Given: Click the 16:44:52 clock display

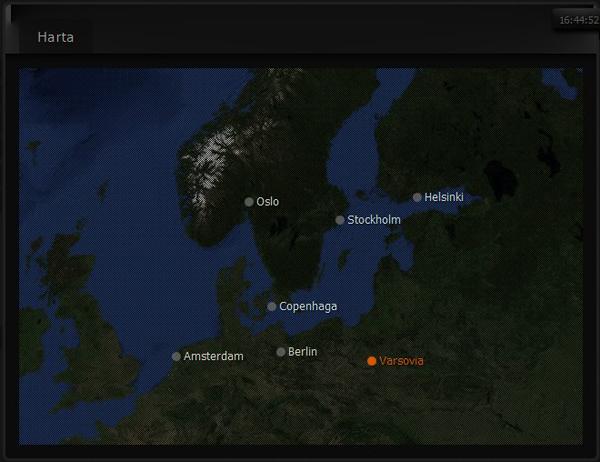Looking at the screenshot, I should (x=578, y=20).
